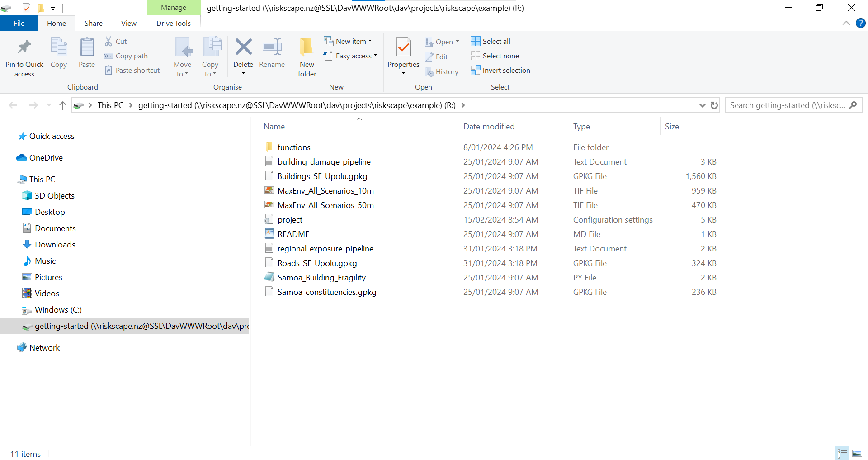
Task: Click the Help question mark icon
Action: (x=860, y=23)
